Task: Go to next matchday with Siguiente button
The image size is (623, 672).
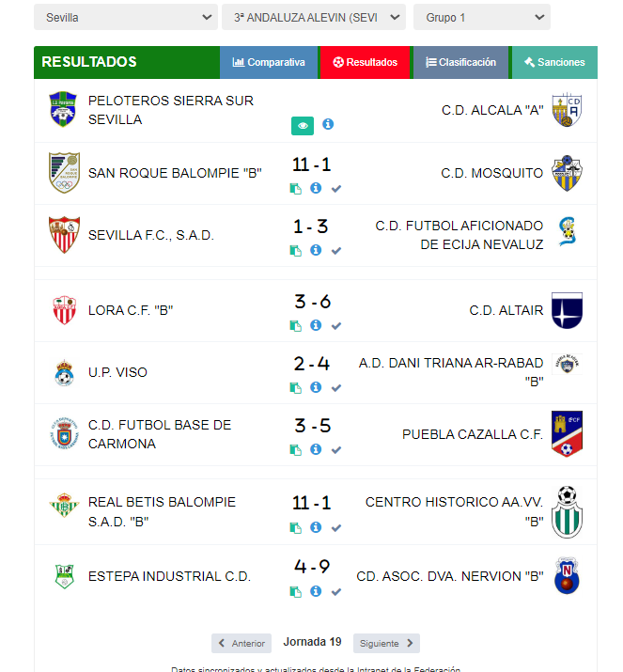Action: click(386, 643)
